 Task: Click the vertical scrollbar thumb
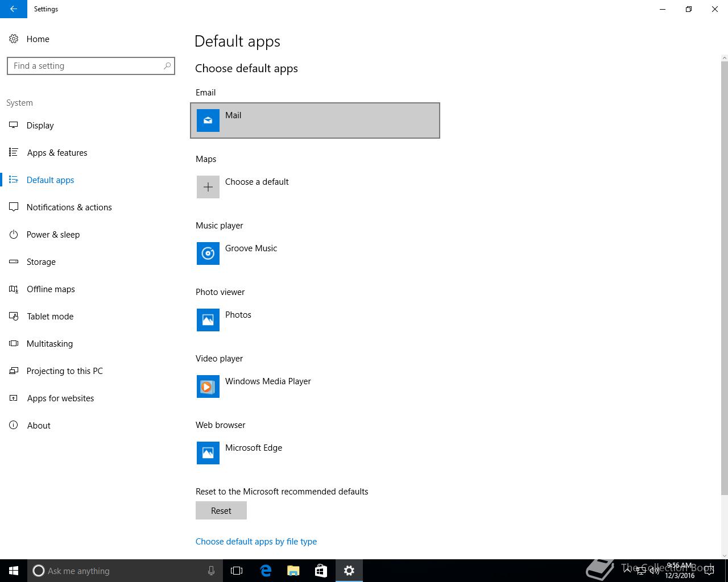tap(724, 277)
